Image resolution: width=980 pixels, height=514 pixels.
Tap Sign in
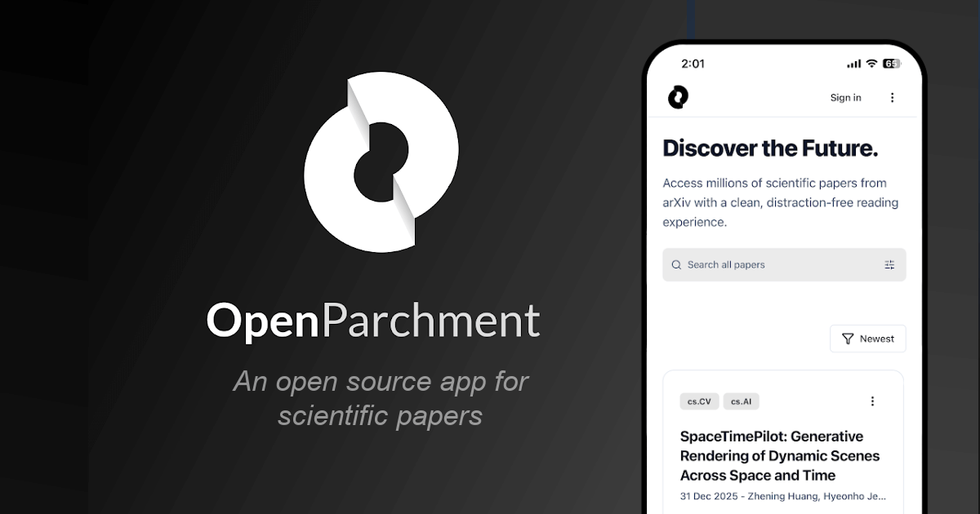[845, 98]
